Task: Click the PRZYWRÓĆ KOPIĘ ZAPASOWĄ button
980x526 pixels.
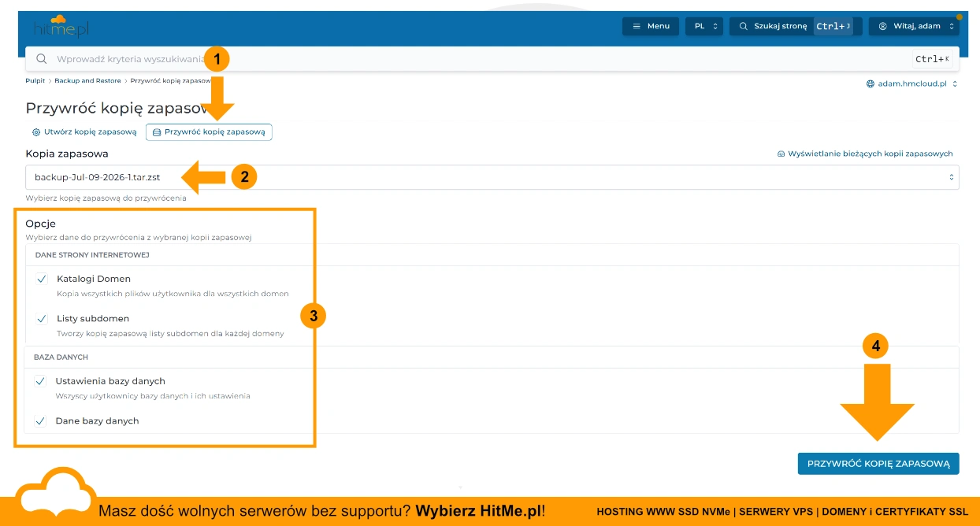Action: point(878,464)
